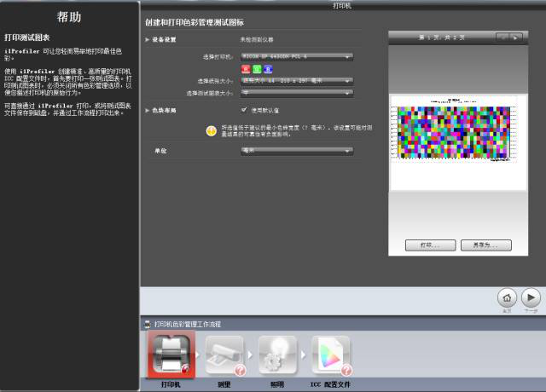Screen dimensions: 546x392
Task: Toggle the 使用默认值 checkbox
Action: (x=245, y=110)
